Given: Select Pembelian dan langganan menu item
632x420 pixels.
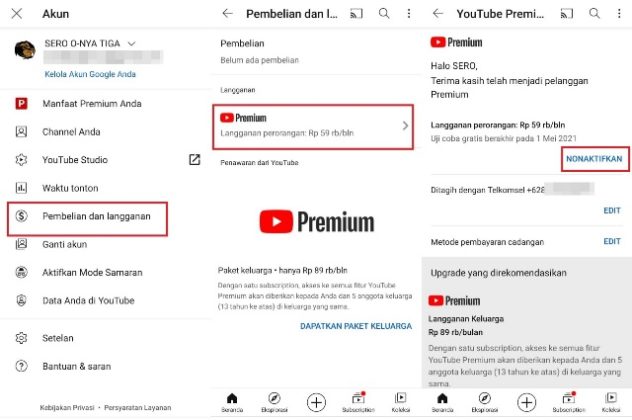Looking at the screenshot, I should (87, 219).
